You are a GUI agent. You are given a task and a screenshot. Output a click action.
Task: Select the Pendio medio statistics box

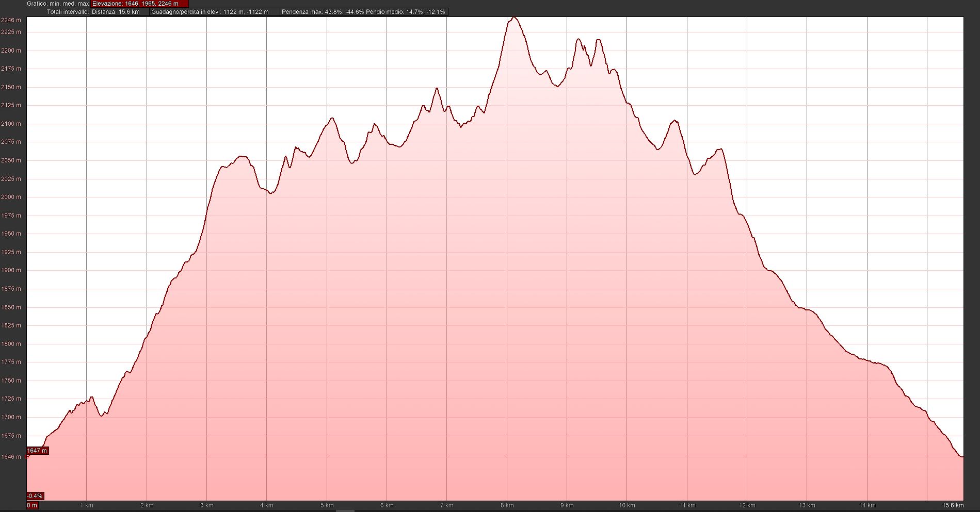tap(406, 12)
